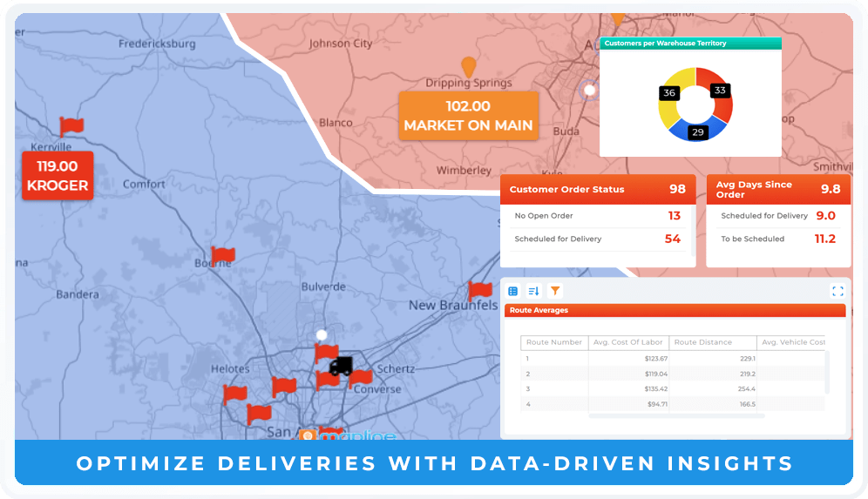Click the 219.2 route distance cell
Viewport: 868px width, 499px height.
click(713, 374)
